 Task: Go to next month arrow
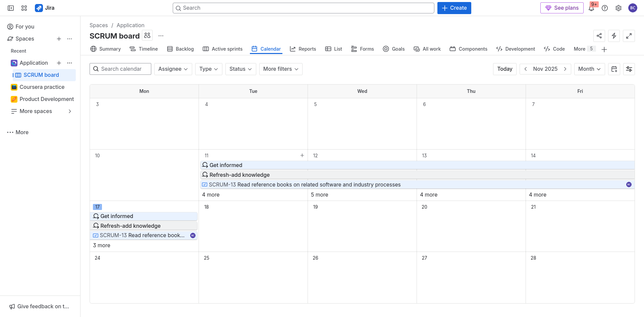pos(565,69)
